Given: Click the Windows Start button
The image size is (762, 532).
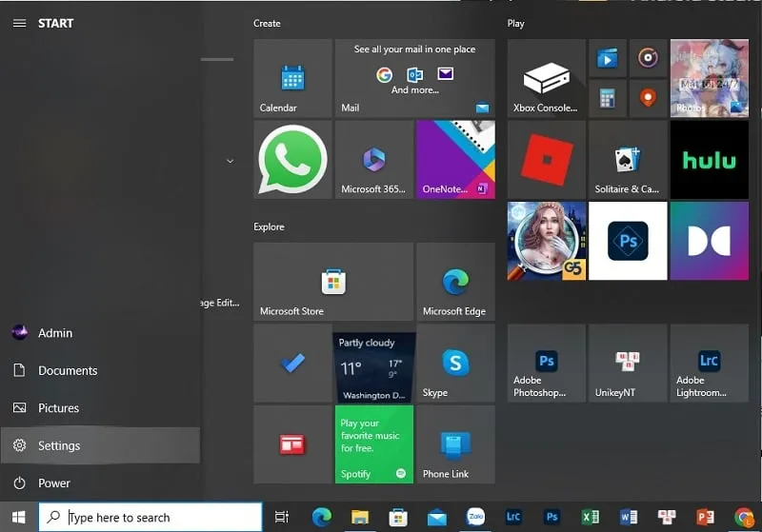Looking at the screenshot, I should click(18, 517).
